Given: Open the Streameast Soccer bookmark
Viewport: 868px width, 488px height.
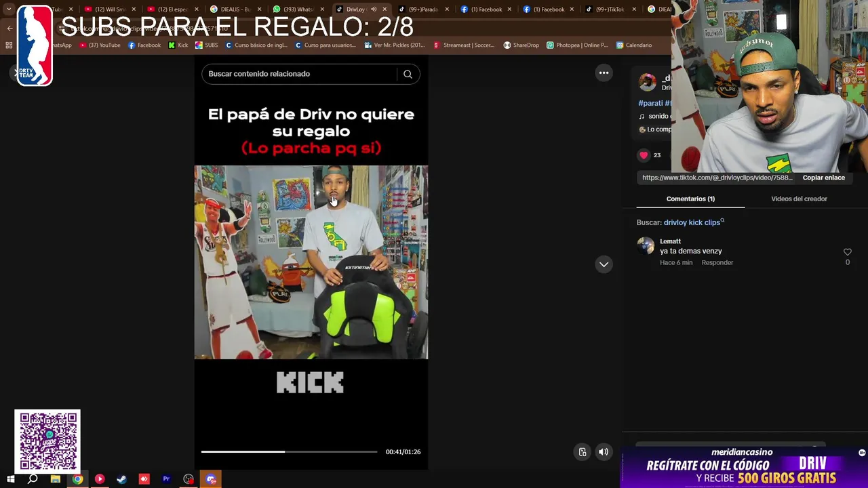Looking at the screenshot, I should (x=465, y=45).
